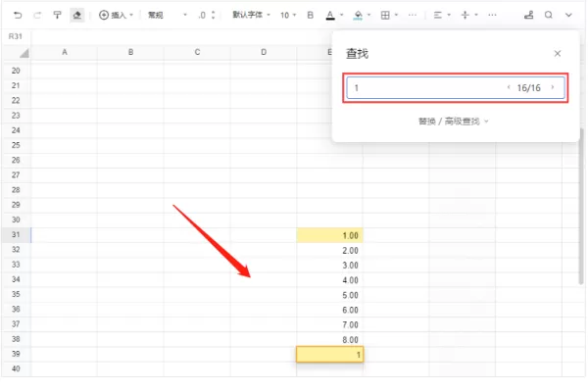This screenshot has height=391, width=588.
Task: Select the row 31 header
Action: coord(16,234)
